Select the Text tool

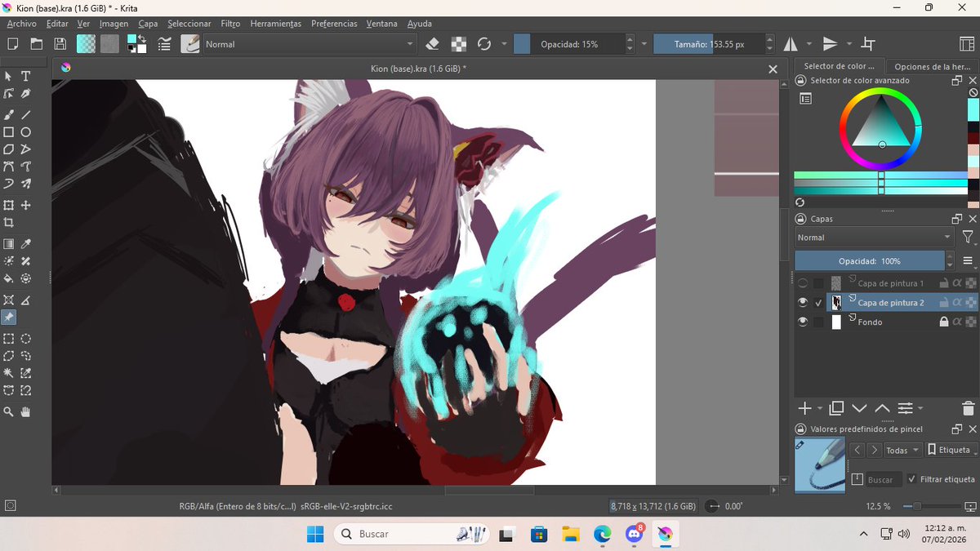pyautogui.click(x=25, y=76)
